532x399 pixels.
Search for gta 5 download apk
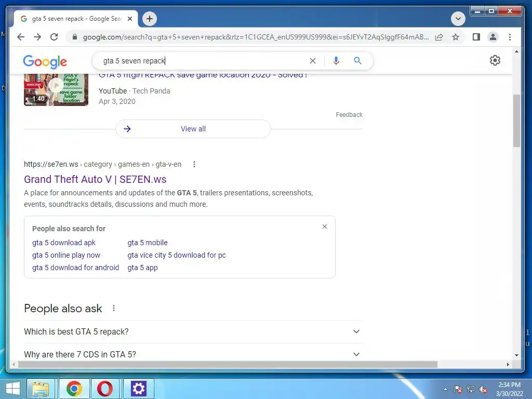(64, 243)
